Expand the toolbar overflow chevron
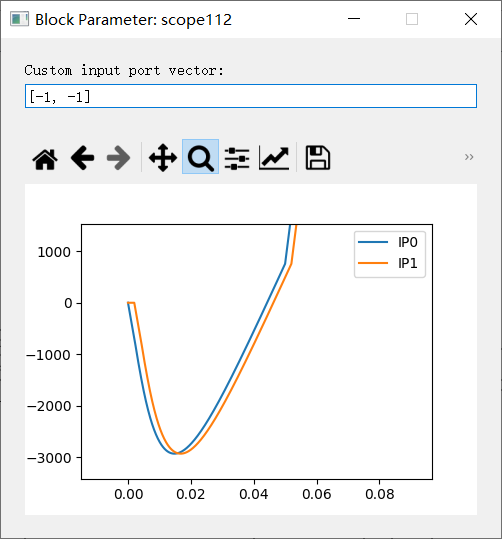 pos(469,157)
